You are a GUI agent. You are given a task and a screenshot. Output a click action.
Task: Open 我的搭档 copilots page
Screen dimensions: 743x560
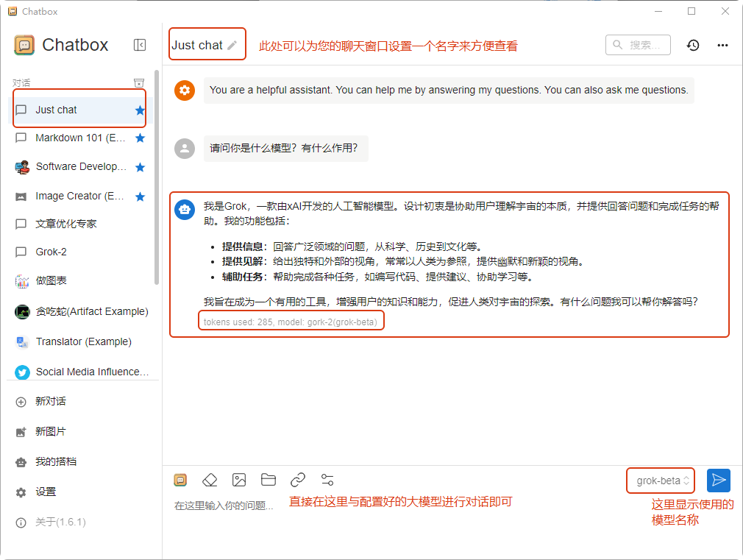(82, 462)
